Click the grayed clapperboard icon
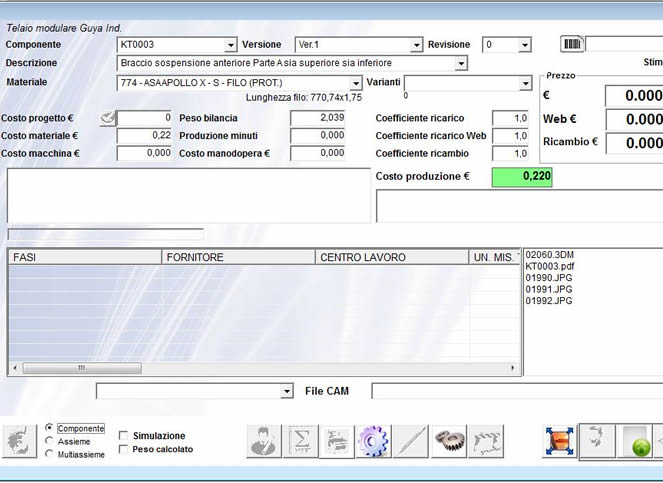The image size is (663, 483). (486, 441)
